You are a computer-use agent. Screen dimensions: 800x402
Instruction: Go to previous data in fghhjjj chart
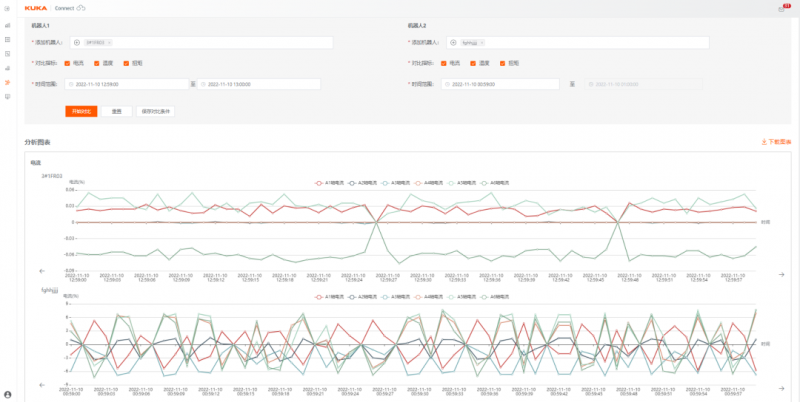42,385
